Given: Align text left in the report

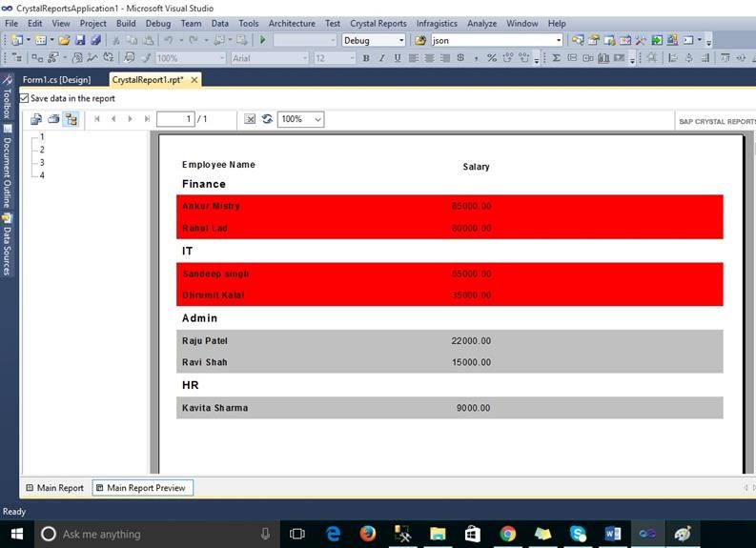Looking at the screenshot, I should tap(413, 58).
